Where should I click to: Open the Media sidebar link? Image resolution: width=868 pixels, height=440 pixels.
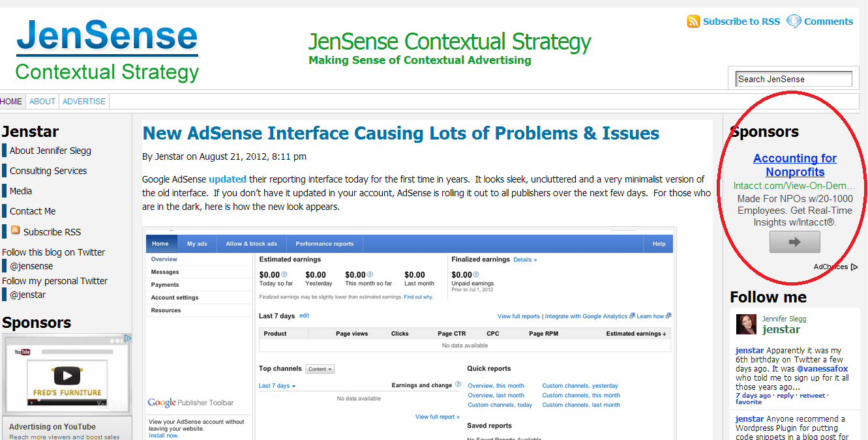[x=21, y=191]
